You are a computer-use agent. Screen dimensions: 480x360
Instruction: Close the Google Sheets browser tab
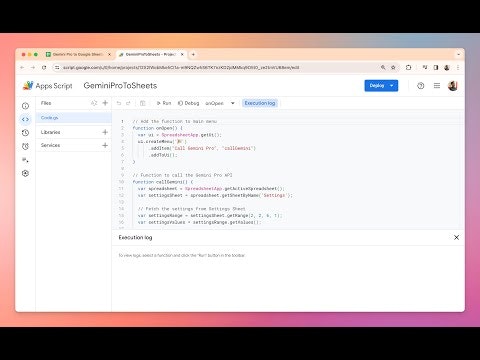[109, 54]
